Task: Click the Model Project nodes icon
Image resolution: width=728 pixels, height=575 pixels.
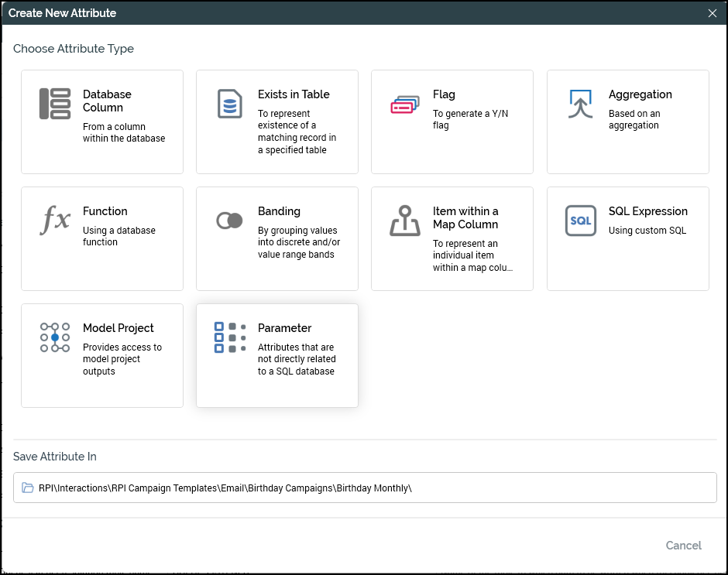Action: (55, 337)
